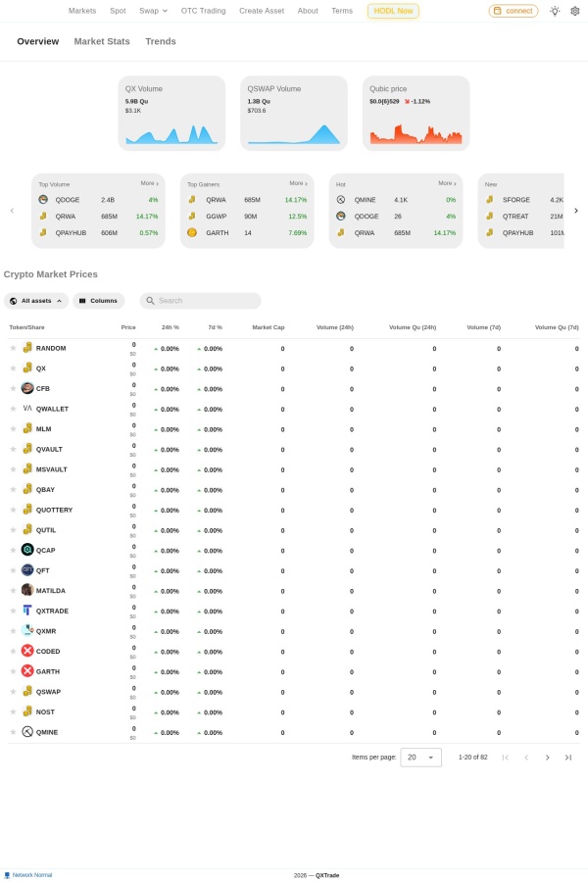
Task: Slide cards carousel to the right
Action: point(575,211)
